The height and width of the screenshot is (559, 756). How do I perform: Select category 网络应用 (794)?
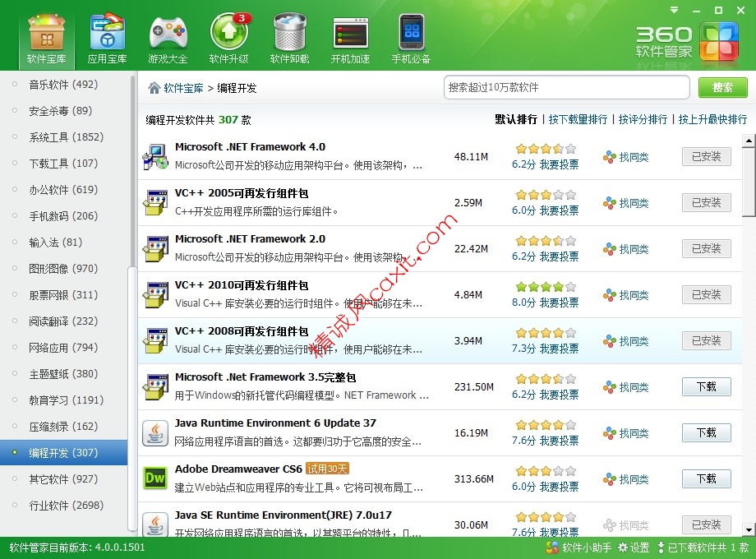tap(63, 348)
